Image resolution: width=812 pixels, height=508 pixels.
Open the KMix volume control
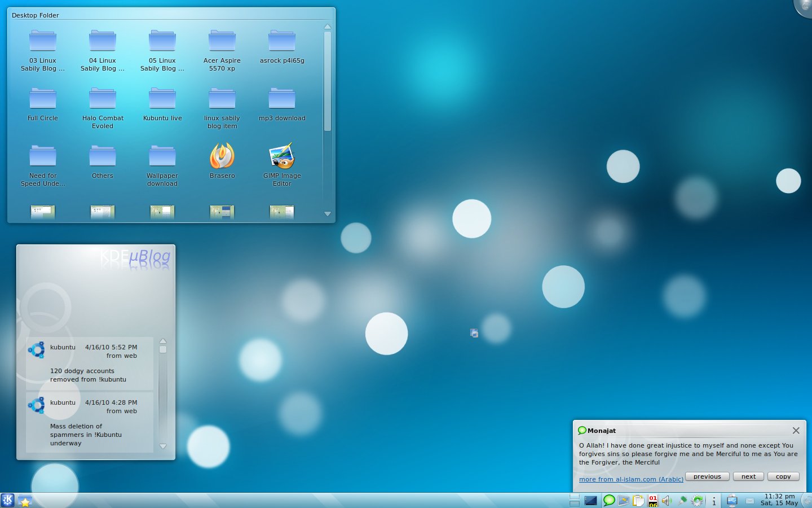(x=667, y=501)
